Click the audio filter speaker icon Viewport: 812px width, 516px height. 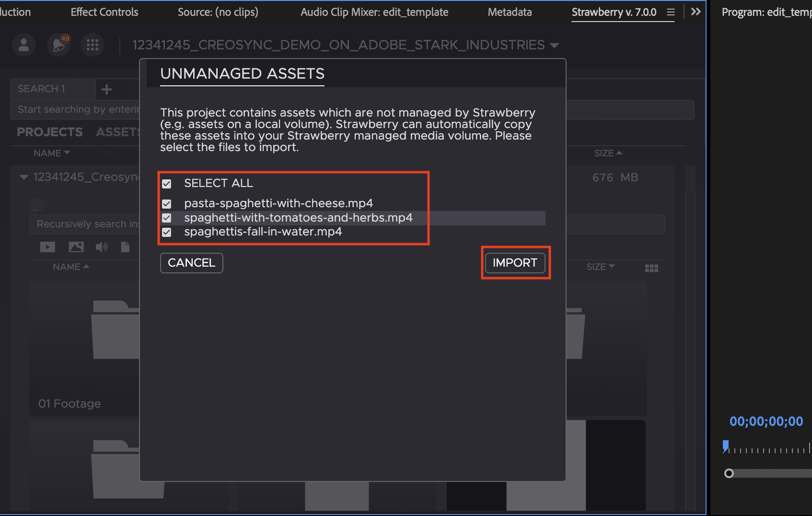coord(101,247)
